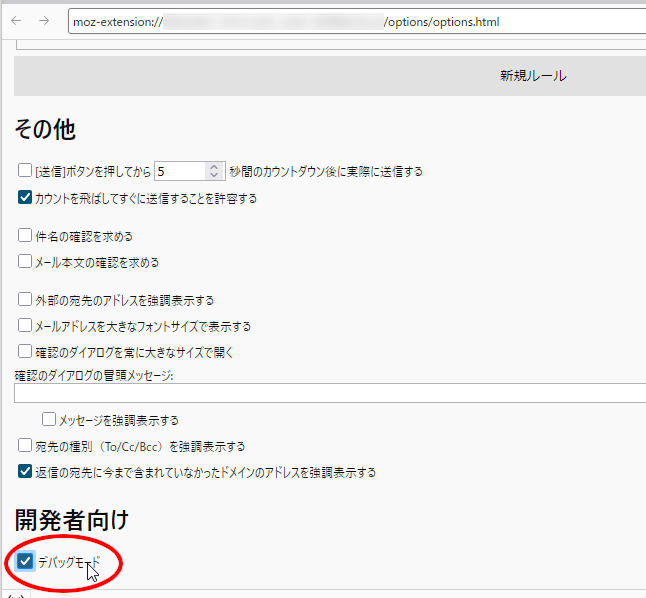Check 確認のダイアログを常に大きなサイズで開く

(x=25, y=352)
